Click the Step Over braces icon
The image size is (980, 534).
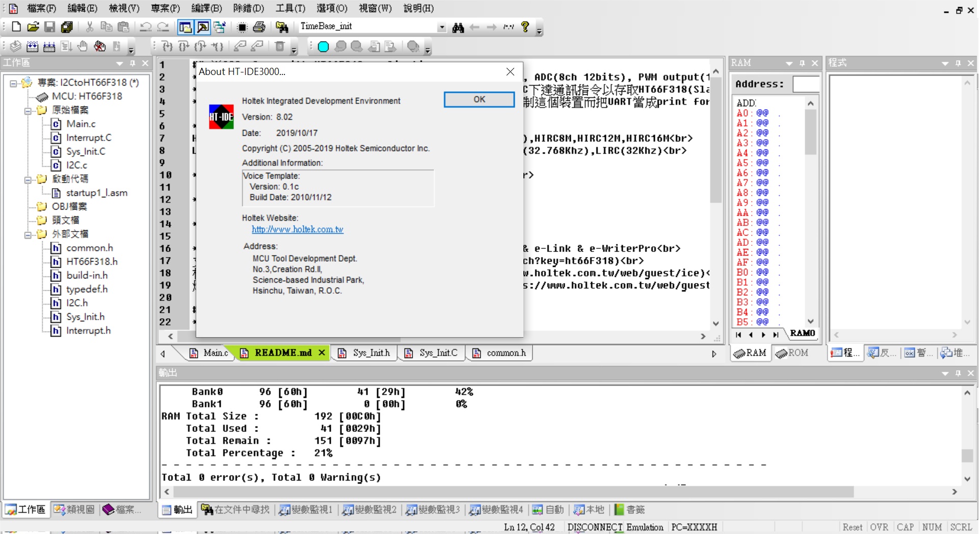click(x=184, y=47)
